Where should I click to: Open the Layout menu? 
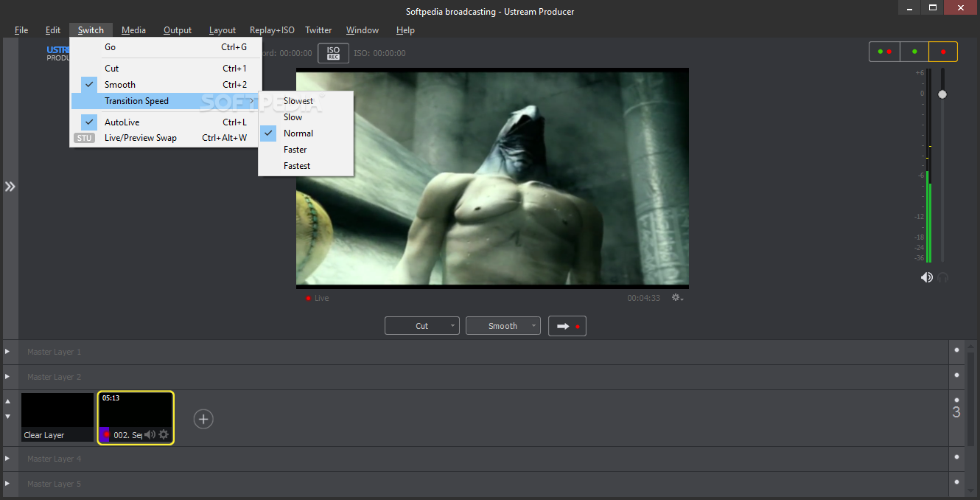(223, 30)
